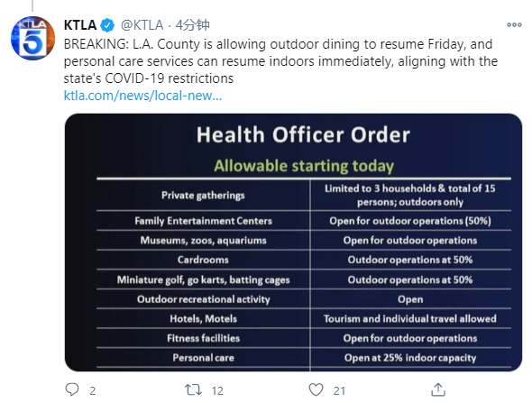Click the Personal care row in the image
The width and height of the screenshot is (532, 403).
[304, 358]
